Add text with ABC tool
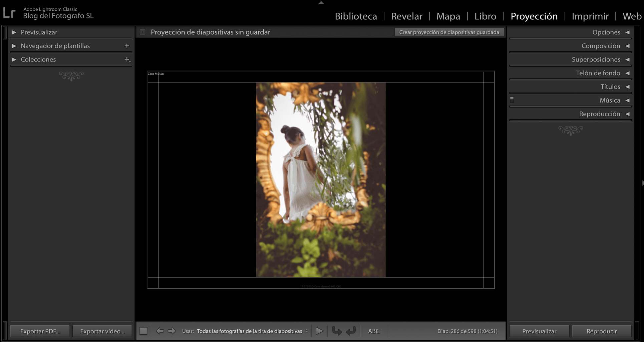 [374, 331]
